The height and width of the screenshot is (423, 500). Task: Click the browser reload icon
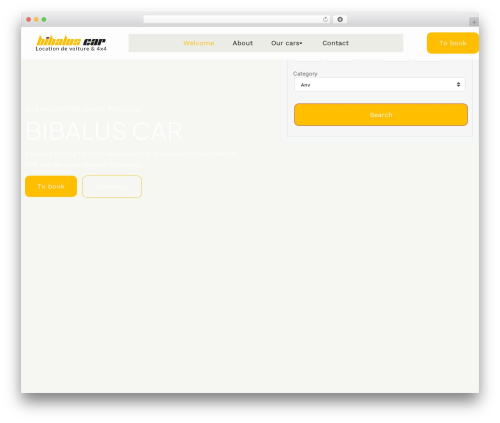coord(325,19)
